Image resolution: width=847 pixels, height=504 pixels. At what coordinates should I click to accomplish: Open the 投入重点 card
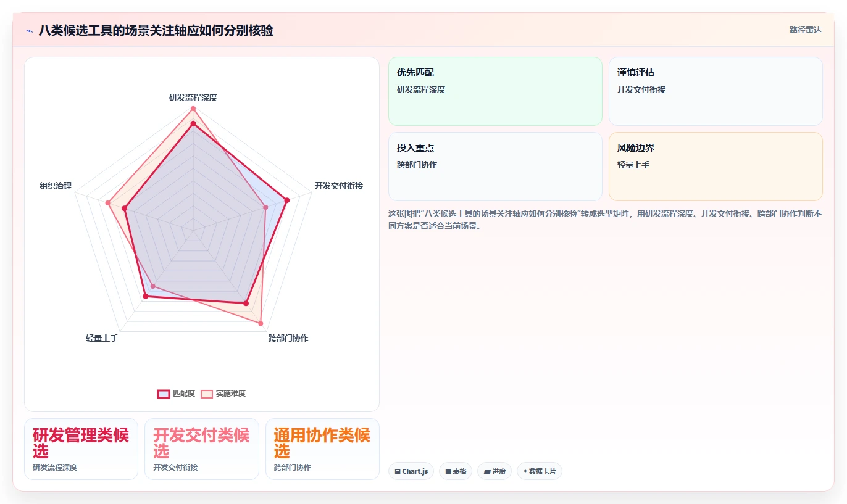click(495, 167)
